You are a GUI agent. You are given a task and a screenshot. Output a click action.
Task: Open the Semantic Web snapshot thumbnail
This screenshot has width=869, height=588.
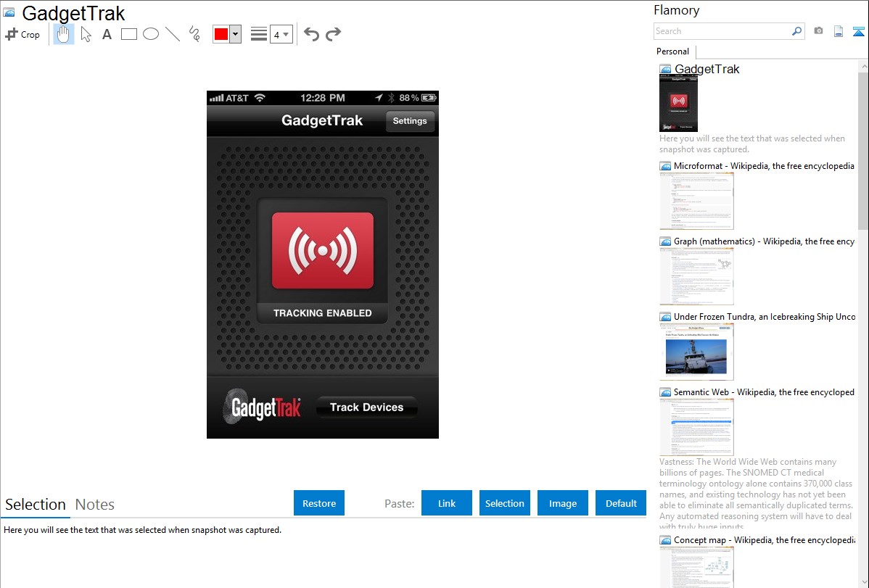[x=696, y=427]
